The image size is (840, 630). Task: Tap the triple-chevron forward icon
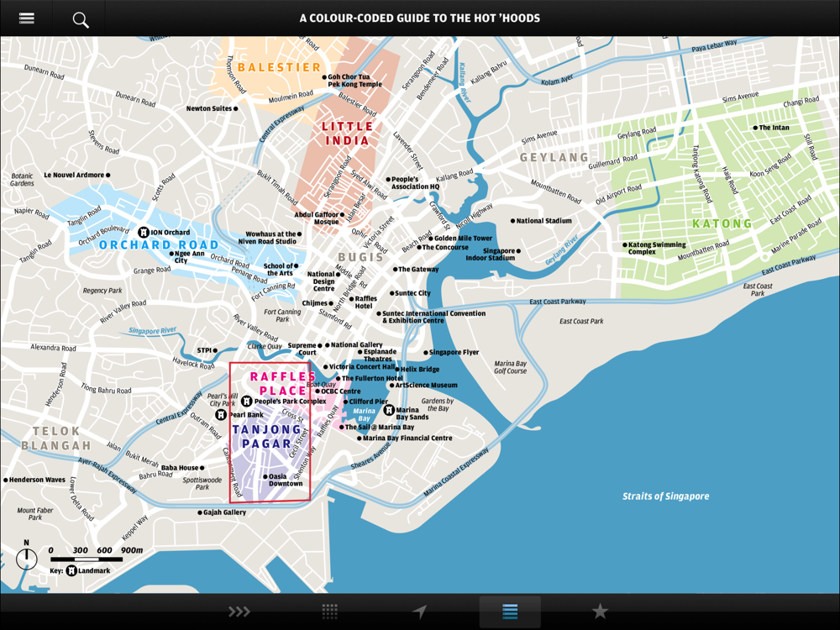(239, 612)
